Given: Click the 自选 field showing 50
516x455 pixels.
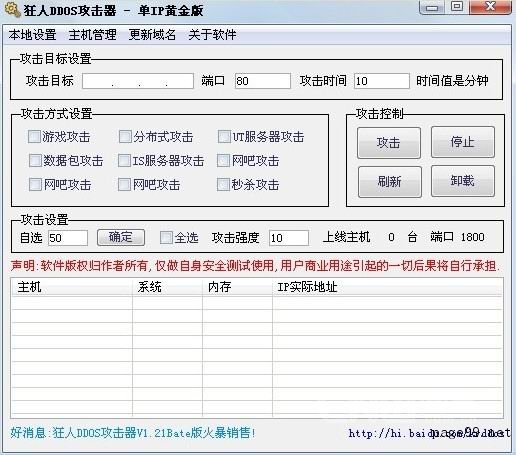Looking at the screenshot, I should (x=68, y=238).
